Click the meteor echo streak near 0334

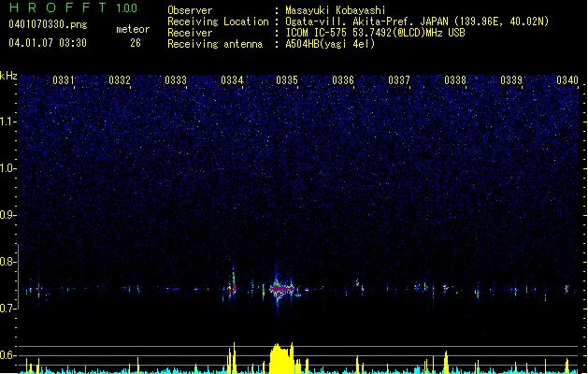233,284
